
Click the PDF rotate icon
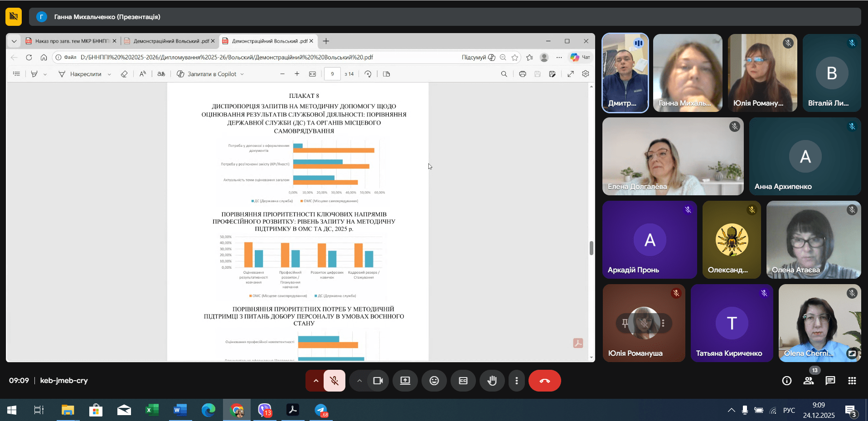(x=368, y=74)
